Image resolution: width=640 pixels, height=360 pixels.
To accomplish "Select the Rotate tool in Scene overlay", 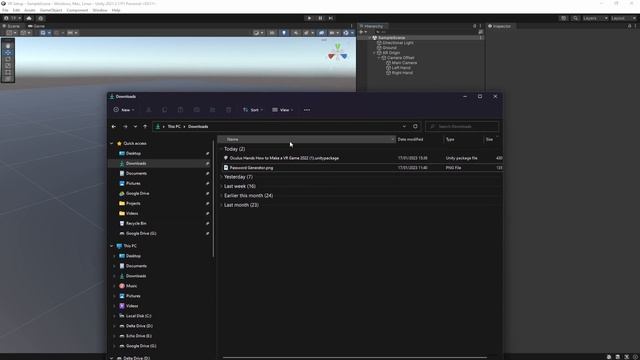I will point(8,59).
